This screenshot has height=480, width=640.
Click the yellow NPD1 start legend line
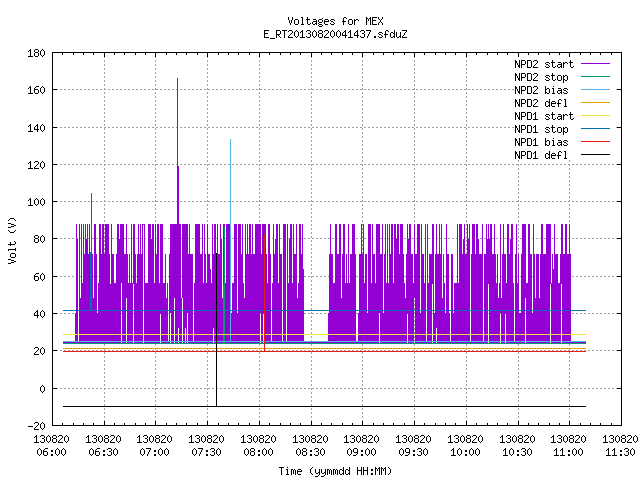(596, 116)
